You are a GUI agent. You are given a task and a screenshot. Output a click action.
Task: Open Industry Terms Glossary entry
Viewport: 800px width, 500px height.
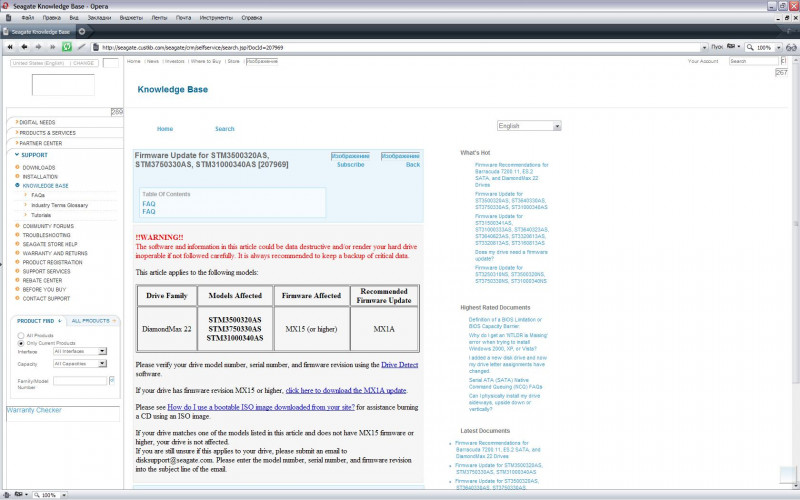[59, 205]
